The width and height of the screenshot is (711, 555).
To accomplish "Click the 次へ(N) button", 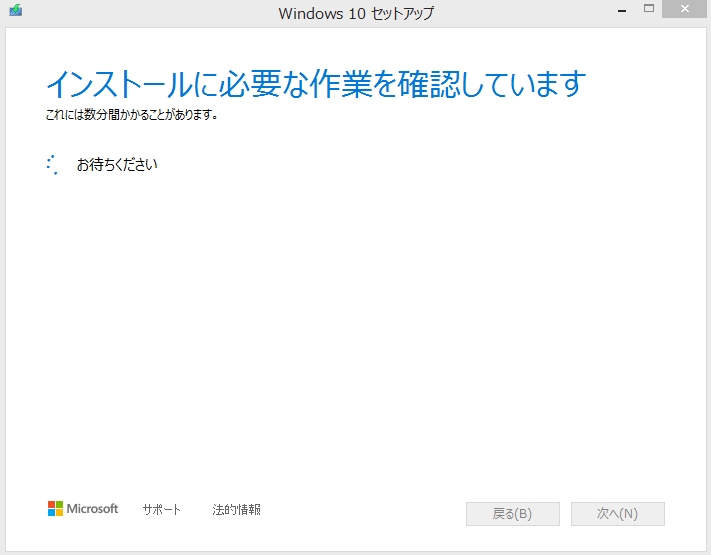I will coord(618,514).
